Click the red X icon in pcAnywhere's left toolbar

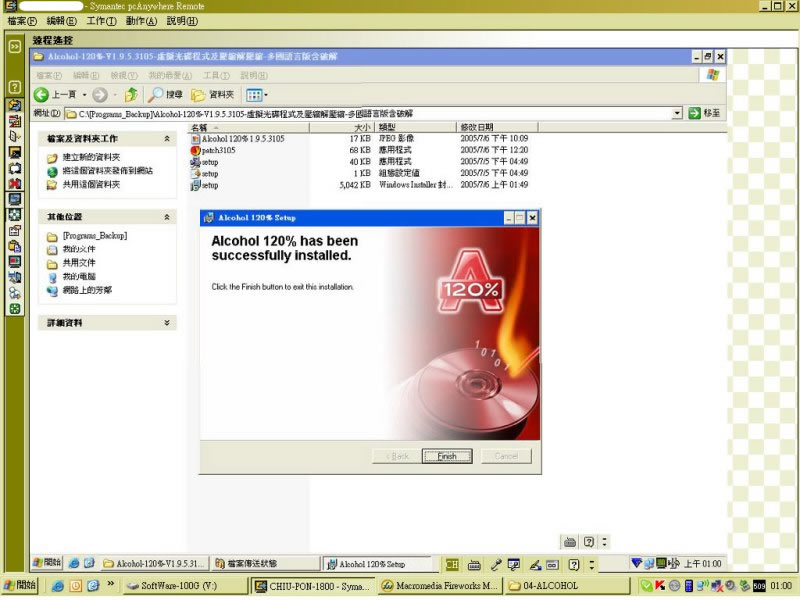click(15, 184)
